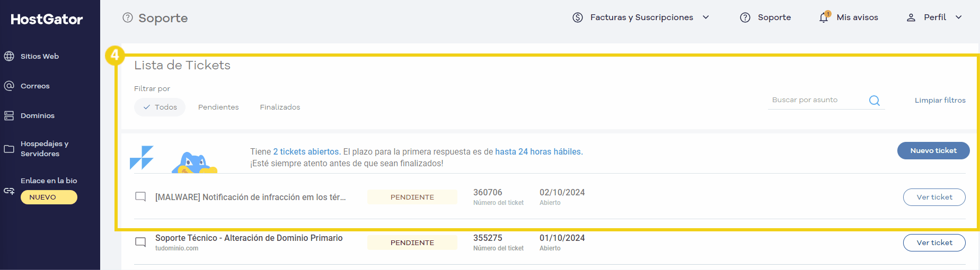Click Soporte Técnico - Alteración de Dominio Primario
980x270 pixels.
[x=249, y=238]
